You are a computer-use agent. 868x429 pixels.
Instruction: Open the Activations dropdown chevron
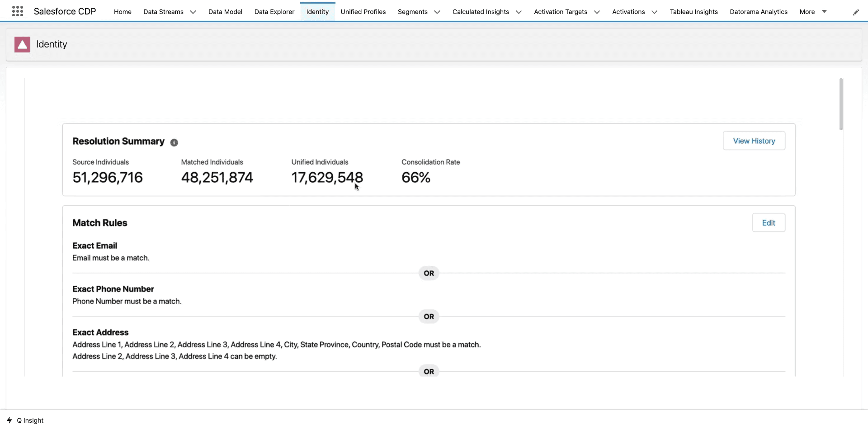654,12
